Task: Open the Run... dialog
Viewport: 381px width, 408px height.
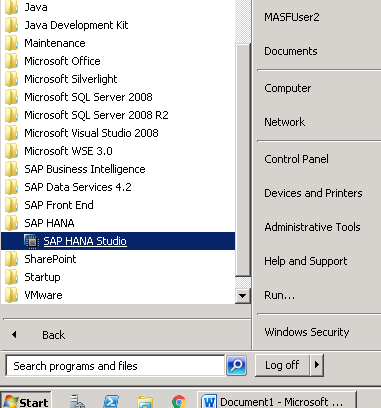Action: pyautogui.click(x=279, y=295)
